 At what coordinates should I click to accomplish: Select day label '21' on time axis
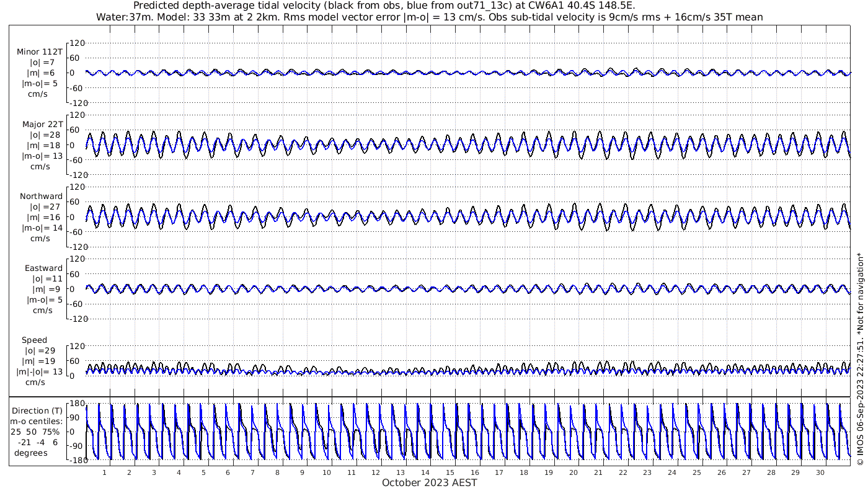[598, 472]
